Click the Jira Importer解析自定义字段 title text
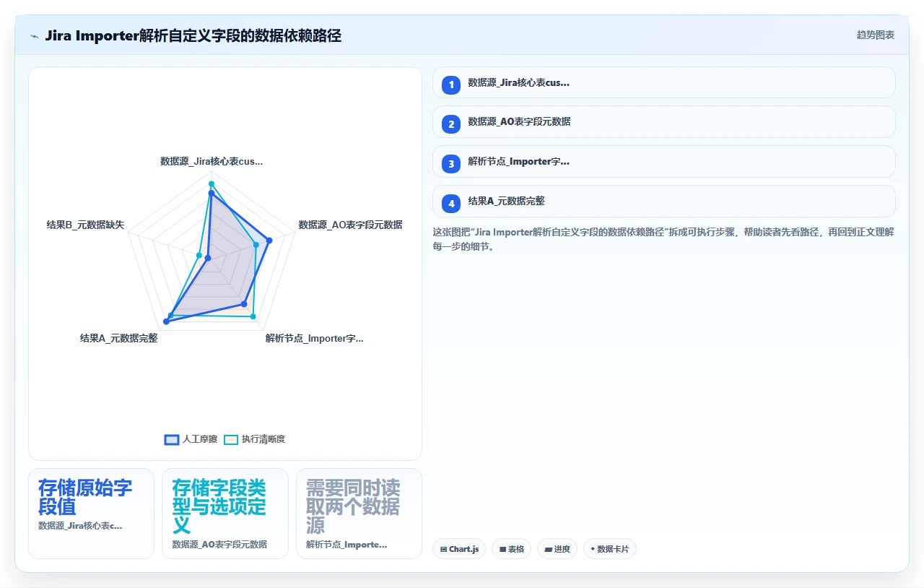Viewport: 924px width, 588px height. tap(193, 35)
